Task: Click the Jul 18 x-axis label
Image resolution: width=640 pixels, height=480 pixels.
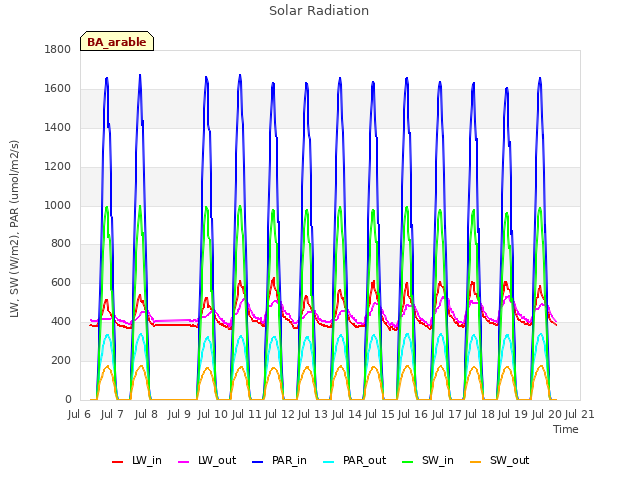Action: (480, 415)
